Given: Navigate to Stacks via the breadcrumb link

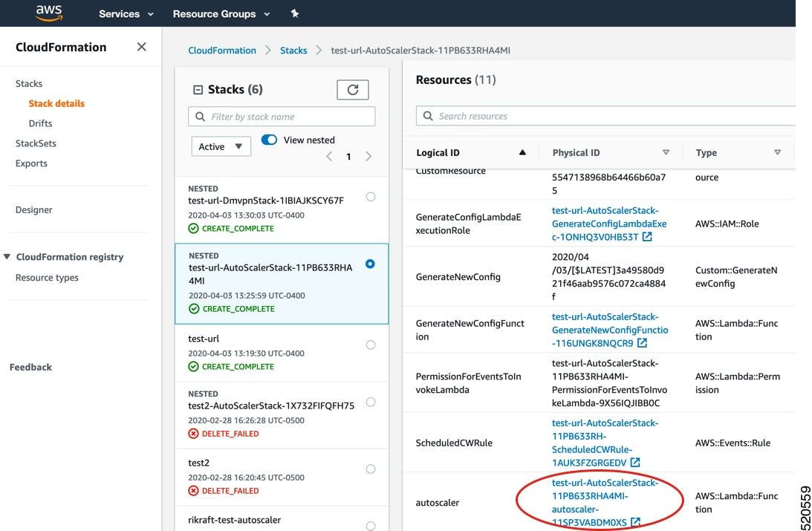Looking at the screenshot, I should click(293, 50).
